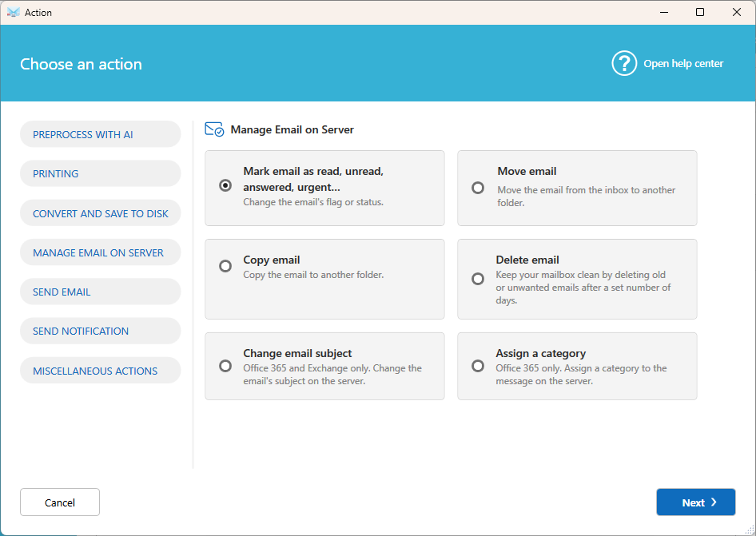Select the Delete email radio button
This screenshot has width=756, height=536.
(x=478, y=279)
